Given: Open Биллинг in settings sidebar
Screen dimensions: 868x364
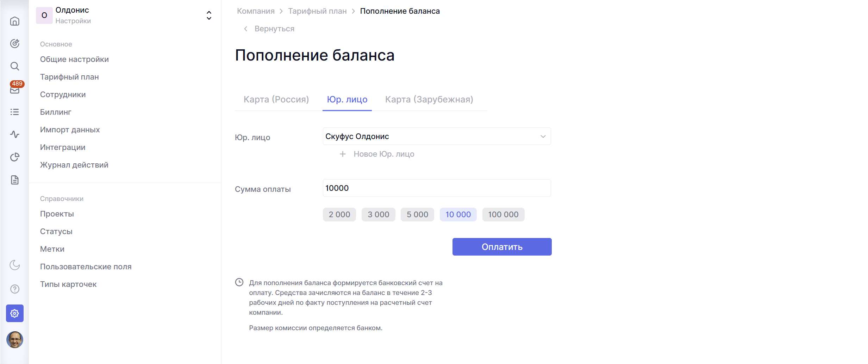Looking at the screenshot, I should [x=56, y=112].
